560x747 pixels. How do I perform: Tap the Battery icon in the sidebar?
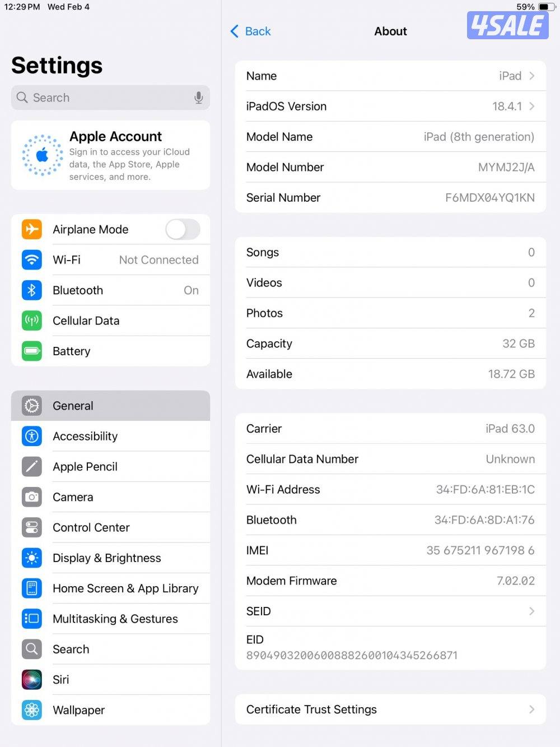[x=32, y=351]
